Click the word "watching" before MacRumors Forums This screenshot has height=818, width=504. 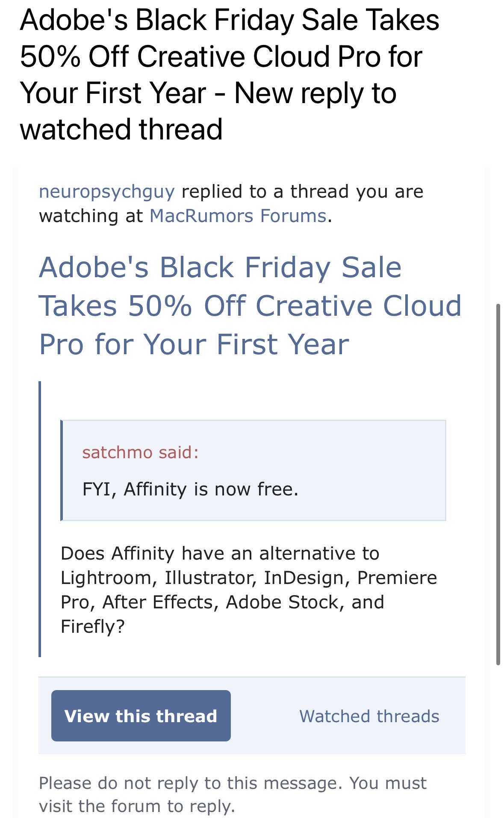[x=79, y=216]
